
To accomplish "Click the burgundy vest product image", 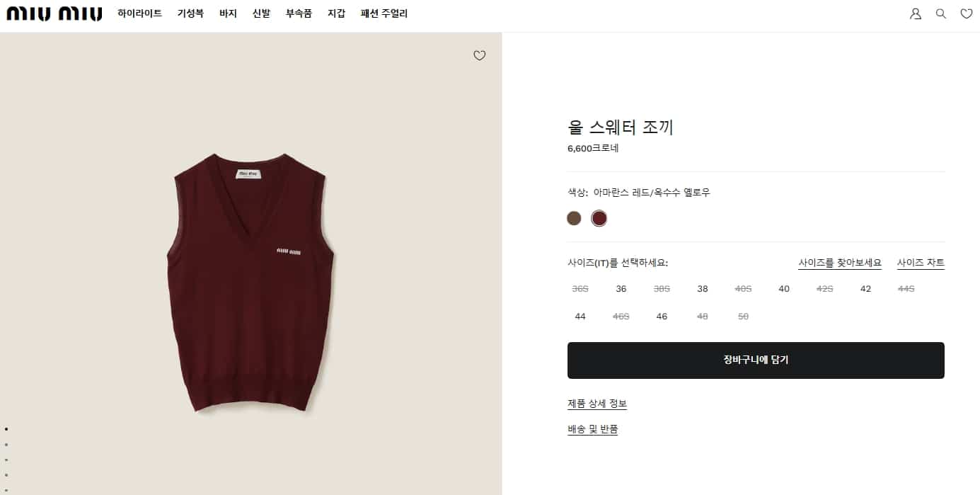I will (251, 282).
